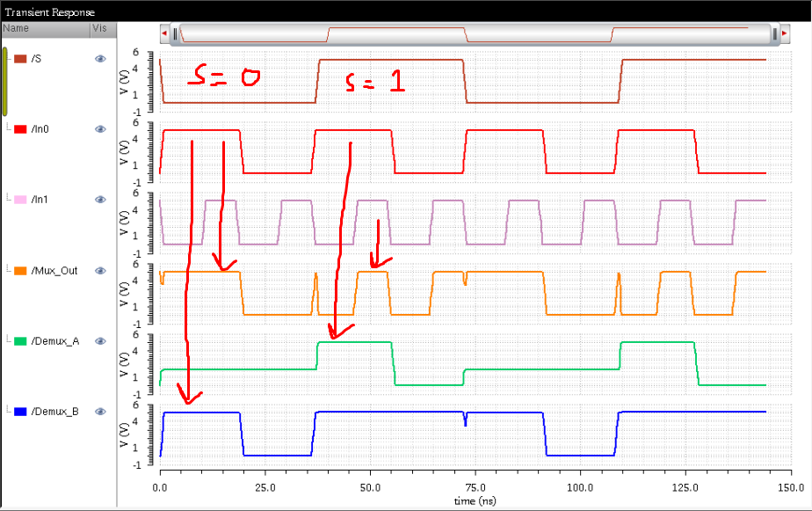This screenshot has height=511, width=812.
Task: Toggle visibility of /Demux_A
Action: click(100, 341)
